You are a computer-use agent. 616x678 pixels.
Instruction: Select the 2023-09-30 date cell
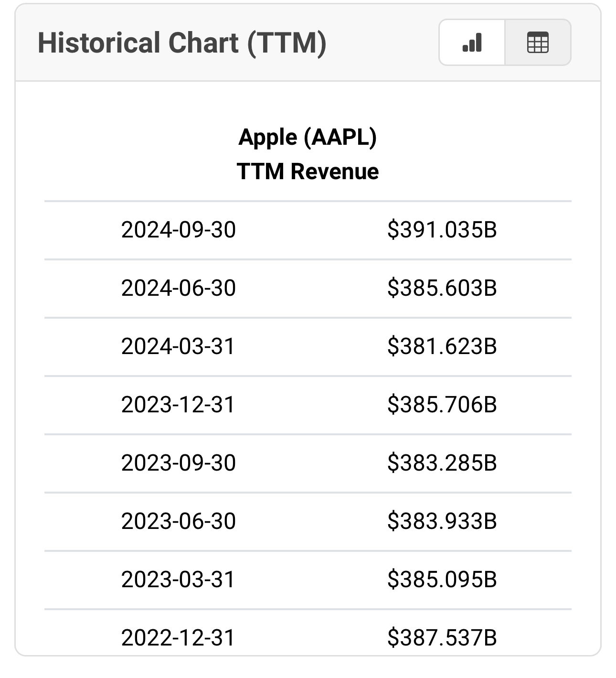pyautogui.click(x=178, y=463)
